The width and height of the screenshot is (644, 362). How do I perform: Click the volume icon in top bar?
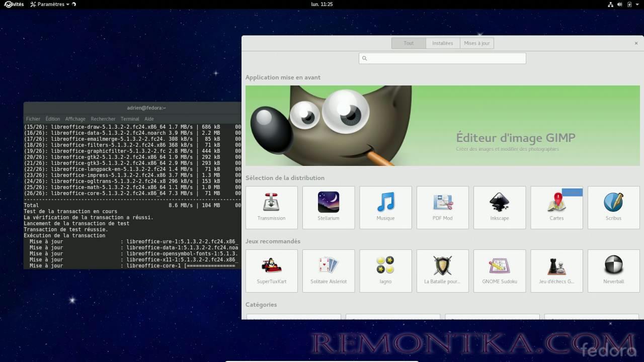point(620,4)
